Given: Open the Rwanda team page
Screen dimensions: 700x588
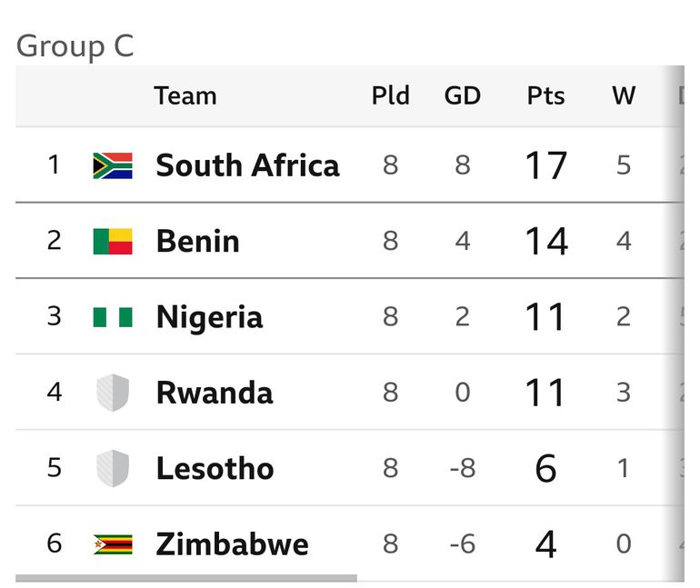Looking at the screenshot, I should click(214, 393).
